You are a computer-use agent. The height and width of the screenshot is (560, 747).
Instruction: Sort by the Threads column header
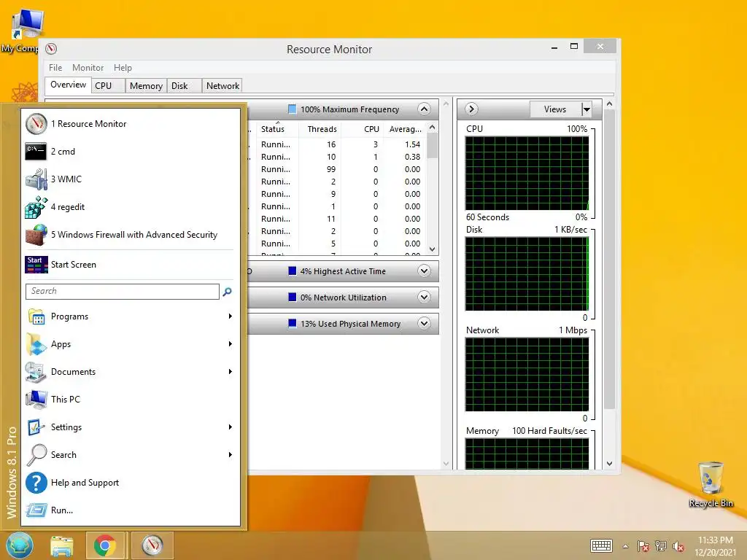pyautogui.click(x=320, y=129)
